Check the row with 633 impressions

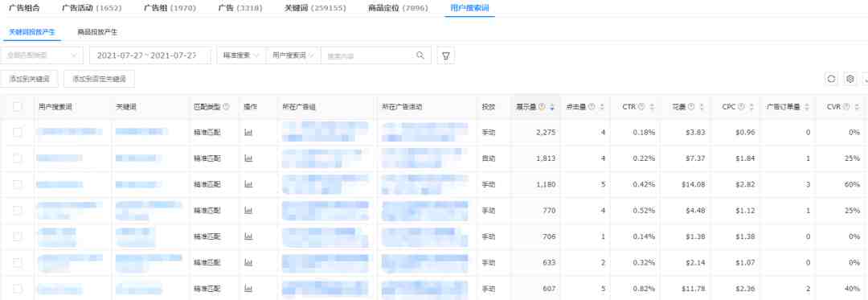click(x=17, y=262)
